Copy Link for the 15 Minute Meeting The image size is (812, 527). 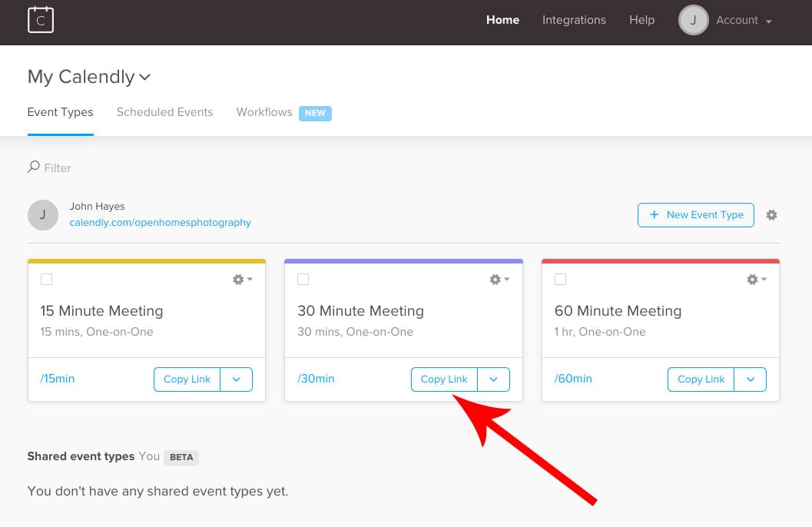187,380
